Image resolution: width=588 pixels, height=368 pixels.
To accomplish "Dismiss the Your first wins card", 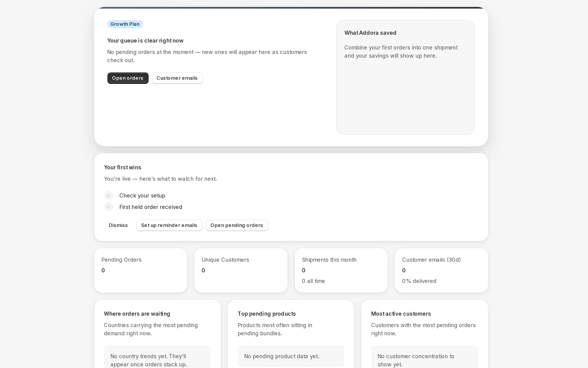I will [118, 225].
